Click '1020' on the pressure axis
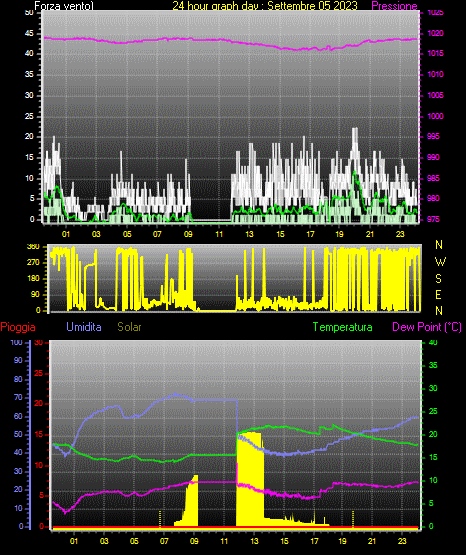Screen dimensions: 466x555 435,33
